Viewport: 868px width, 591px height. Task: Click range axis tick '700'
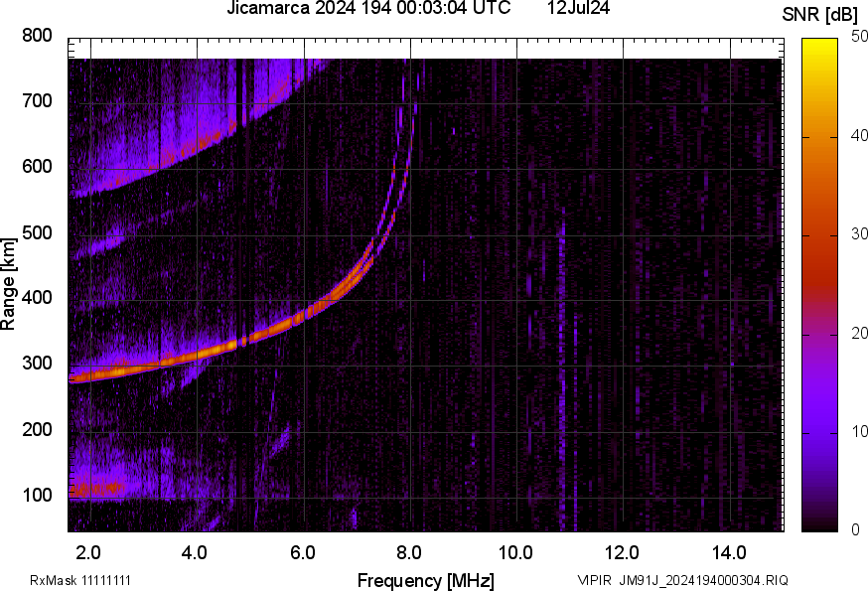click(37, 101)
